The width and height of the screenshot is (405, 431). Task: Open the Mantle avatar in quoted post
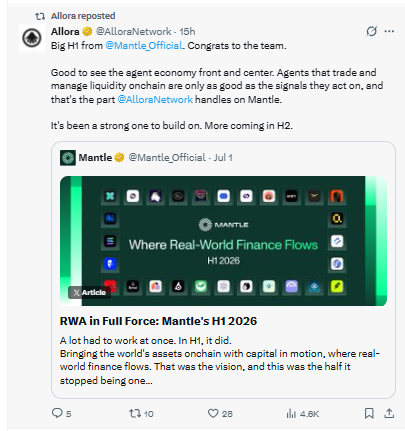coord(68,157)
